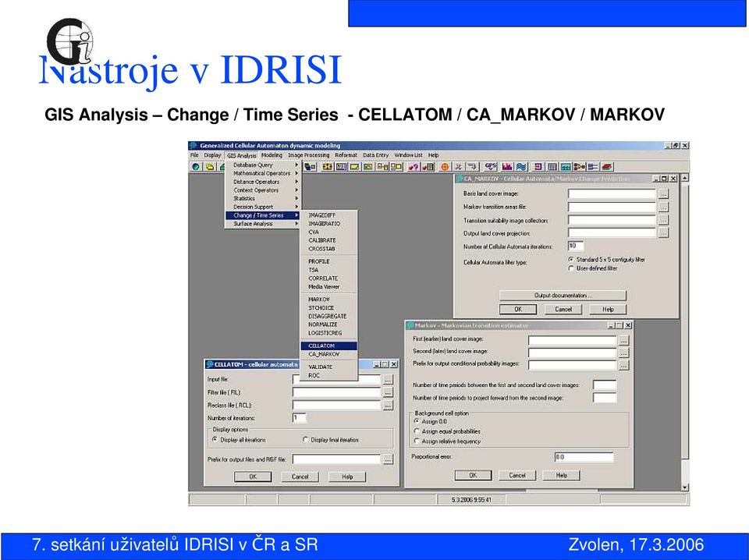Choose IMAGEDIFF from the submenu
Viewport: 749px width, 560px height.
(329, 215)
